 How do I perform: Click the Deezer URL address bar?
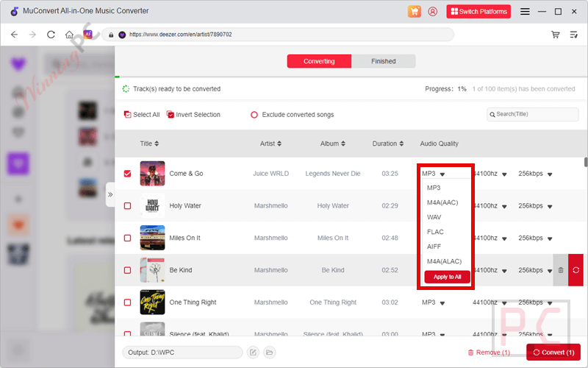(x=278, y=35)
